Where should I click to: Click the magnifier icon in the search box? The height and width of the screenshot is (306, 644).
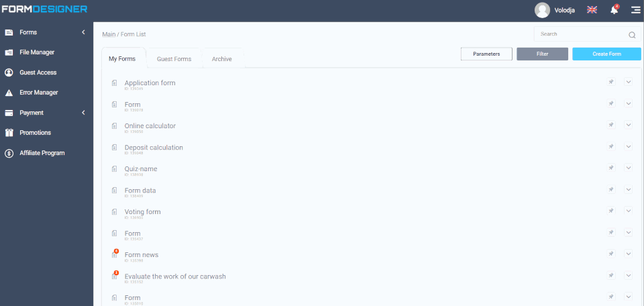(632, 35)
